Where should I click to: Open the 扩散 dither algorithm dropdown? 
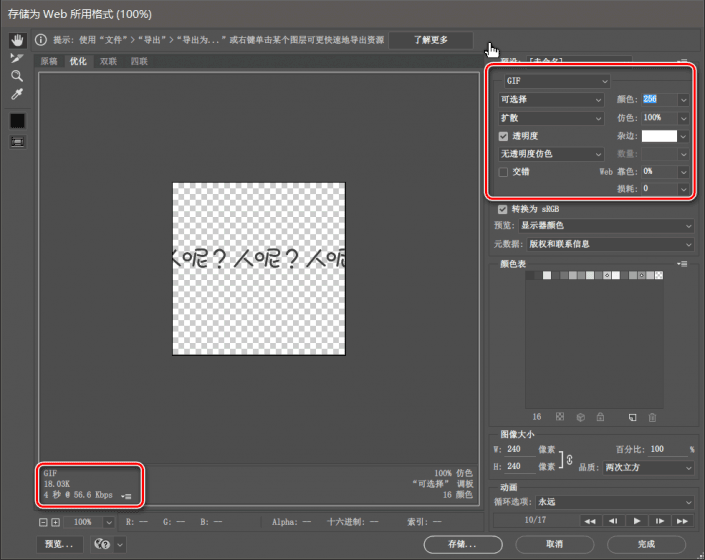[x=551, y=118]
